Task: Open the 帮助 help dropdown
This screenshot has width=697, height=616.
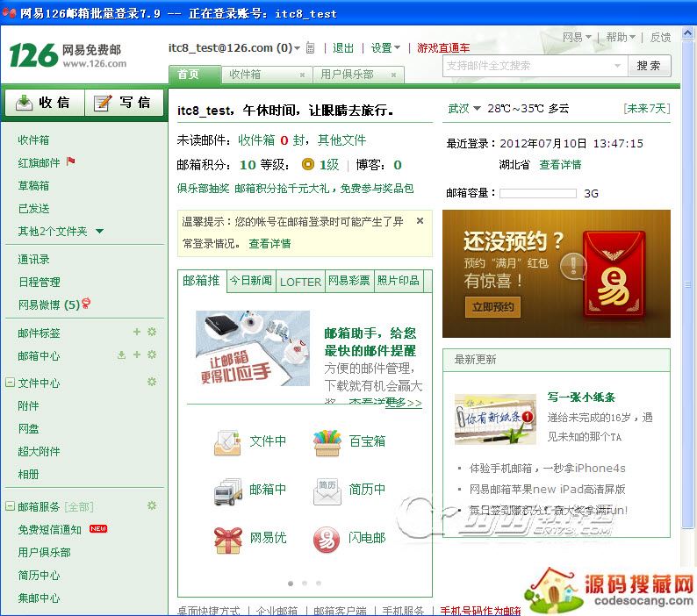Action: point(621,37)
